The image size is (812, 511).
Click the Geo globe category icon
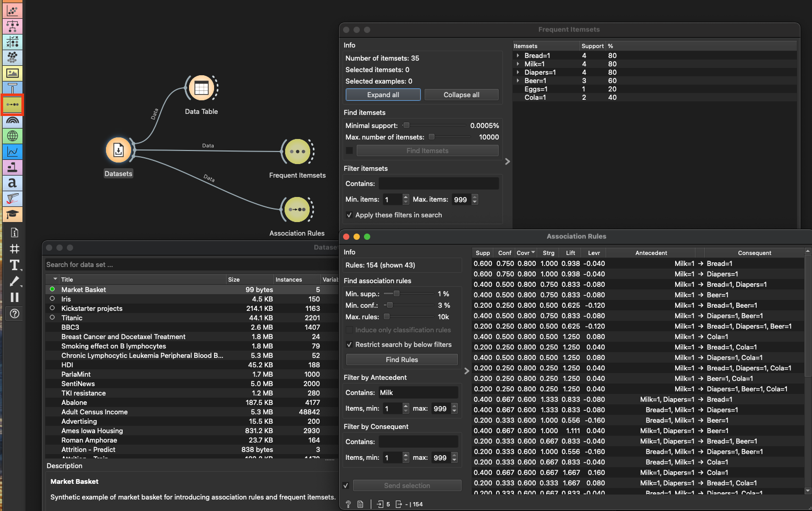tap(13, 136)
